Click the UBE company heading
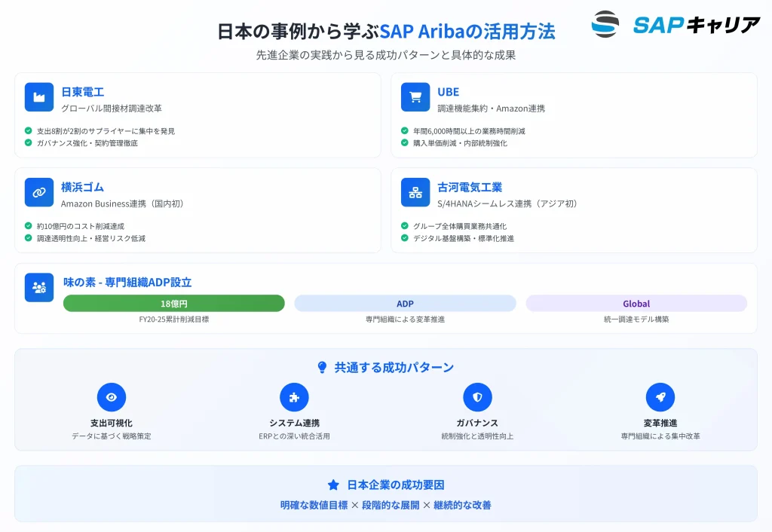This screenshot has width=772, height=532. [448, 92]
